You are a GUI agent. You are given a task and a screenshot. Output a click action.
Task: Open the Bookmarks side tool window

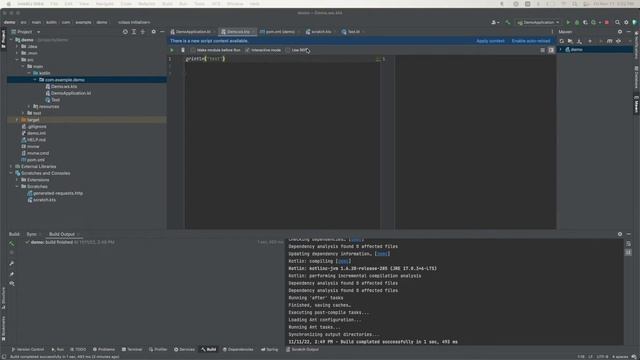(x=4, y=329)
